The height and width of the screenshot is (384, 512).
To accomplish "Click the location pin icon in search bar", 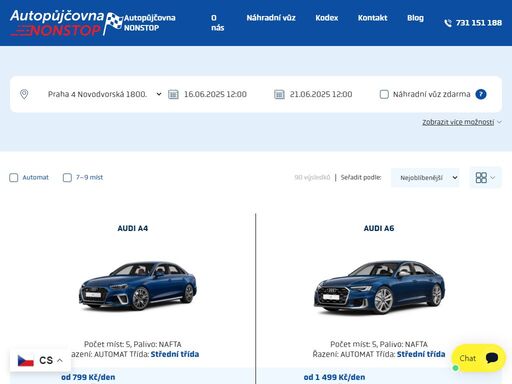I will pyautogui.click(x=24, y=94).
